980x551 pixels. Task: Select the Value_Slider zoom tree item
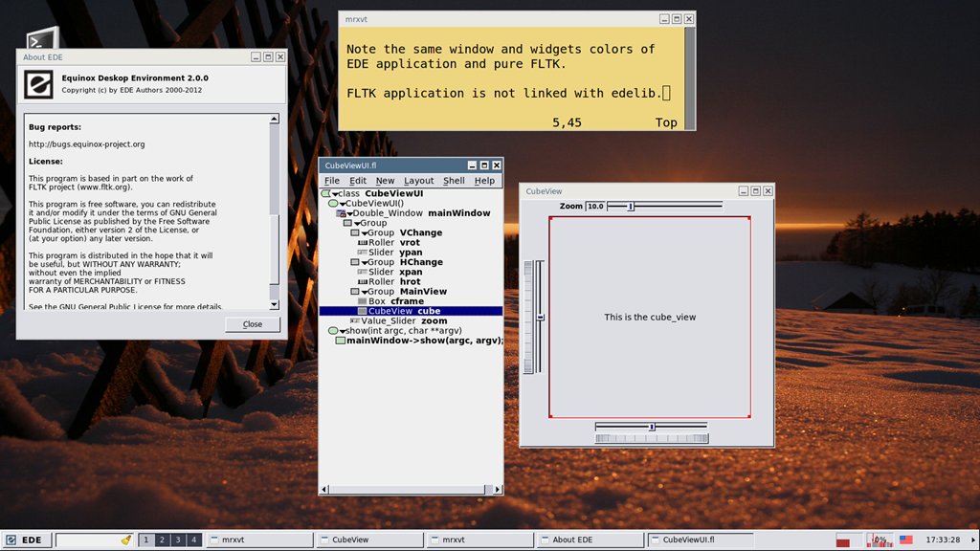click(x=404, y=321)
